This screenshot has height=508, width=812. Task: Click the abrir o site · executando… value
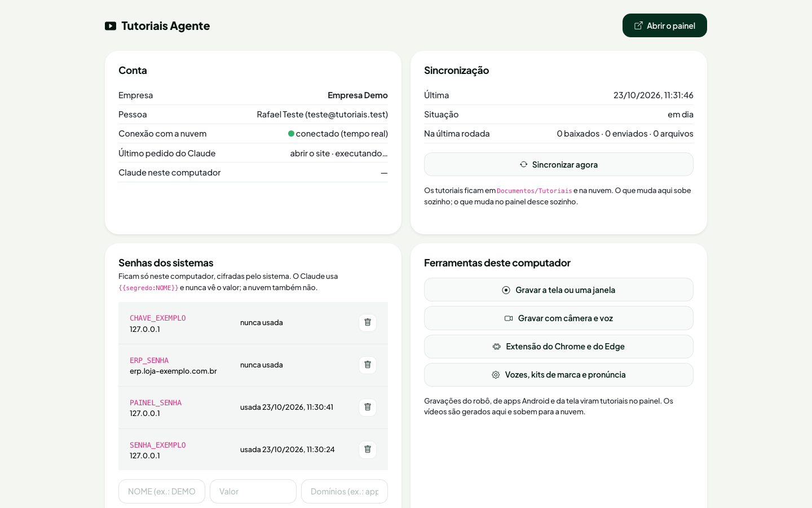pos(339,154)
